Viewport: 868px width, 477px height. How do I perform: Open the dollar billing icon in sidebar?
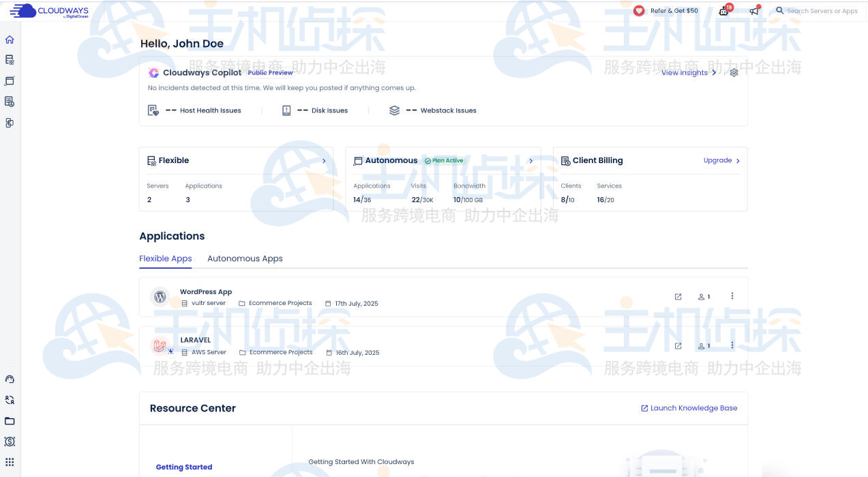[x=10, y=442]
